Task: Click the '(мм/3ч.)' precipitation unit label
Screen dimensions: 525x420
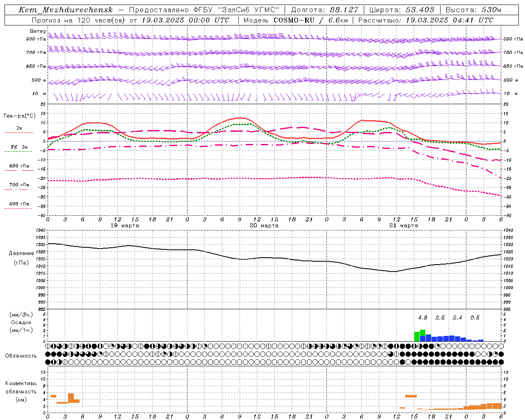Action: click(x=21, y=315)
